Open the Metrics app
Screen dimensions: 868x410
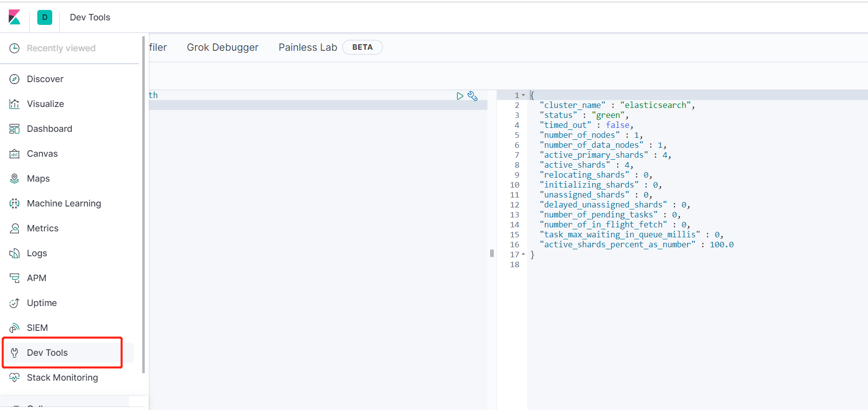click(x=43, y=228)
